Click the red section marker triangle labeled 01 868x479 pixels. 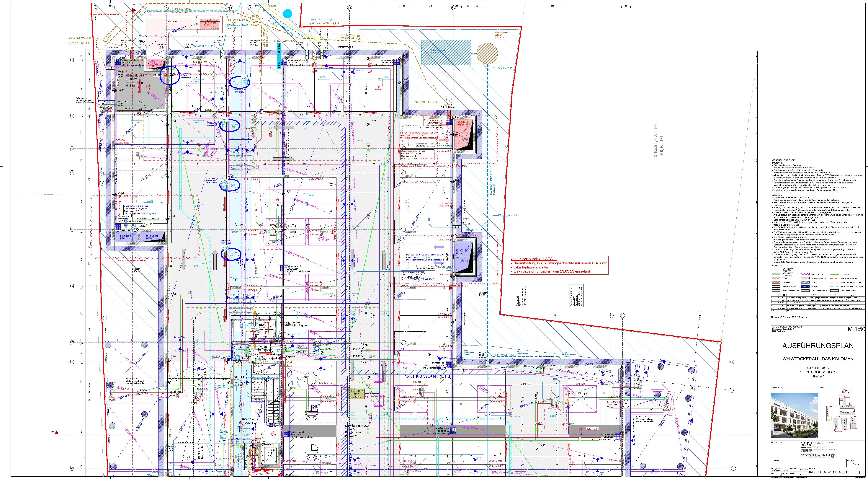click(x=134, y=10)
